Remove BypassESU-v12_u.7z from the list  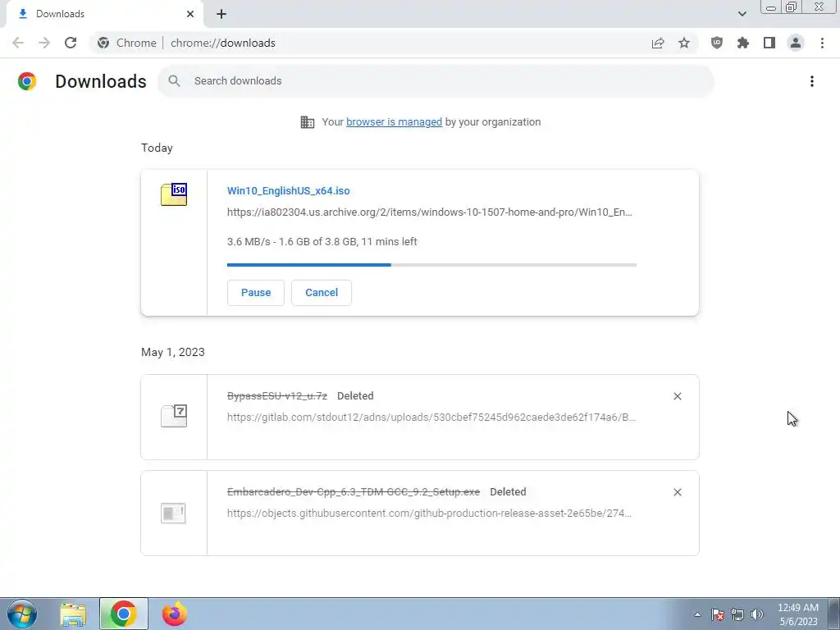click(x=677, y=396)
